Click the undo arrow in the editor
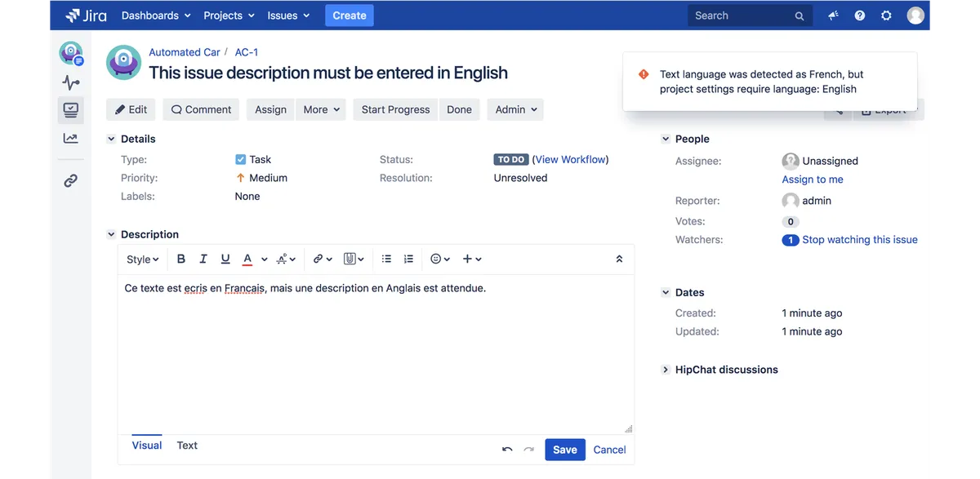The width and height of the screenshot is (980, 479). [507, 450]
